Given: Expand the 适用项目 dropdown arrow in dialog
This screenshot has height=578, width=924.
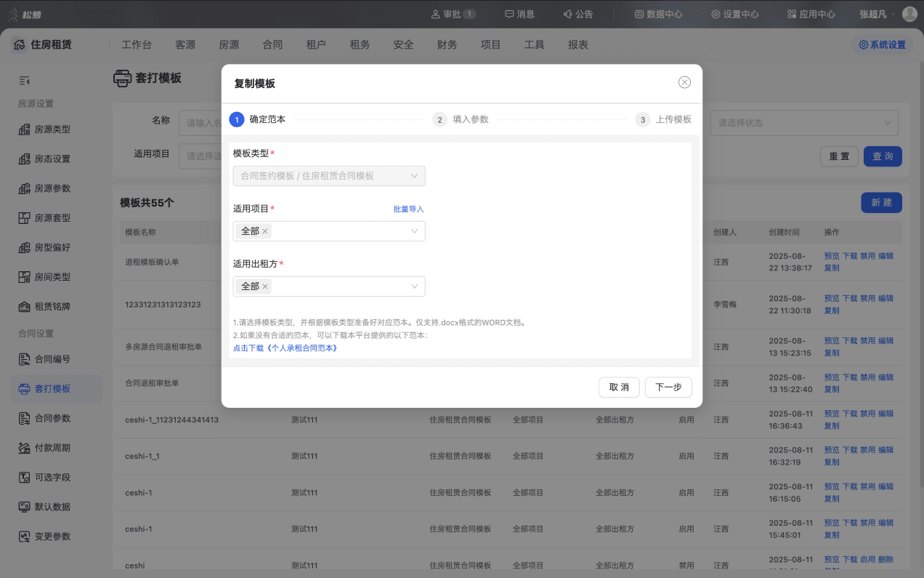Looking at the screenshot, I should click(415, 231).
